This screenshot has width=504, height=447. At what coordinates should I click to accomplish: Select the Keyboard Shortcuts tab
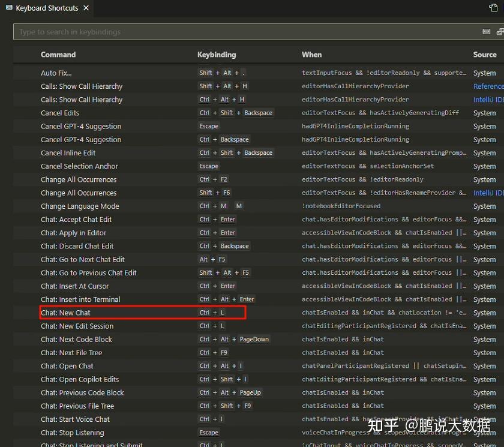tap(47, 8)
